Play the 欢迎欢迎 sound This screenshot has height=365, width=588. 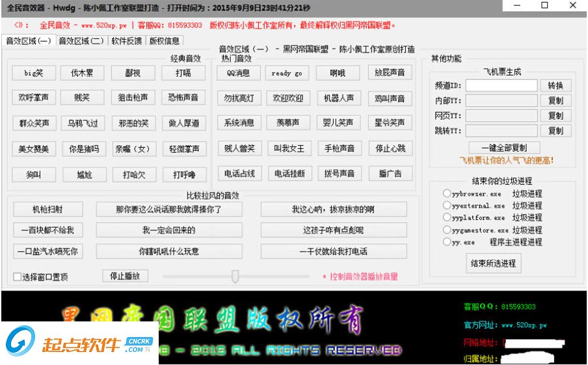pyautogui.click(x=288, y=98)
